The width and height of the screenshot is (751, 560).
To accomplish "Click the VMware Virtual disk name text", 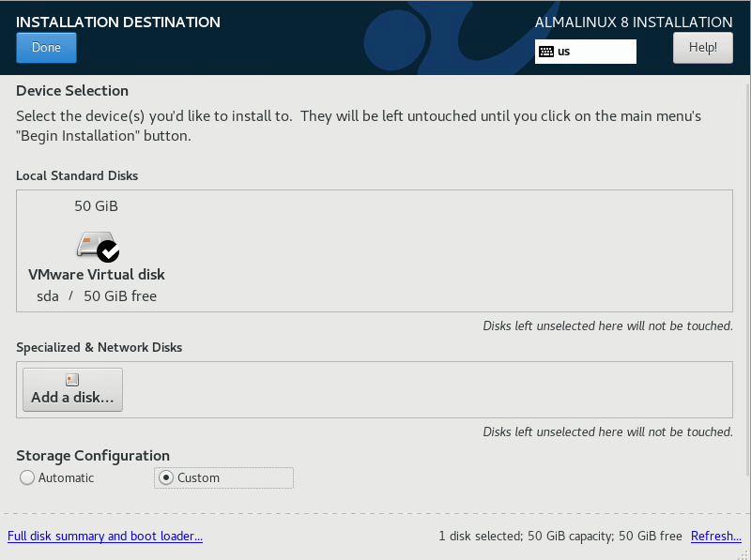I will pos(97,274).
